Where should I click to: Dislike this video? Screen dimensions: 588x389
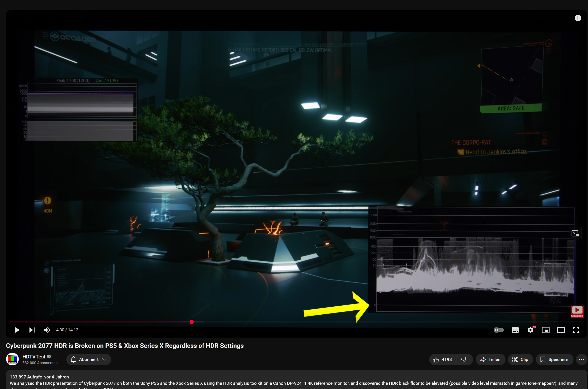click(x=464, y=359)
